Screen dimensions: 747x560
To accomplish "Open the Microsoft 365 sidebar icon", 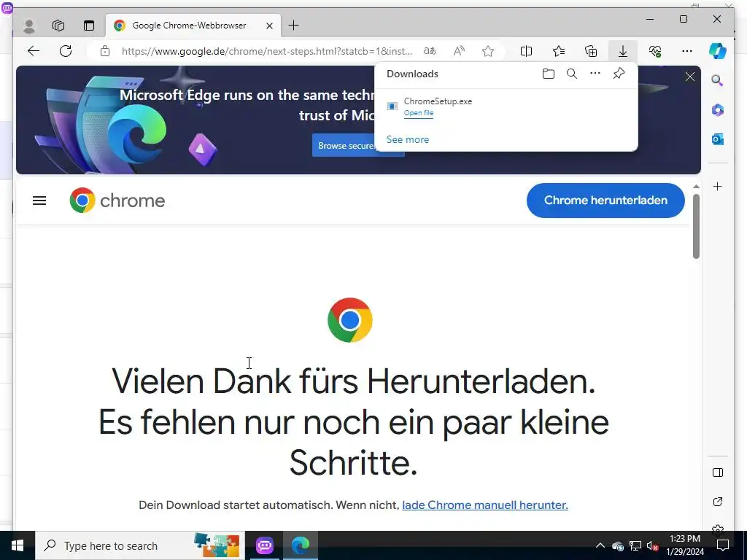I will point(718,110).
